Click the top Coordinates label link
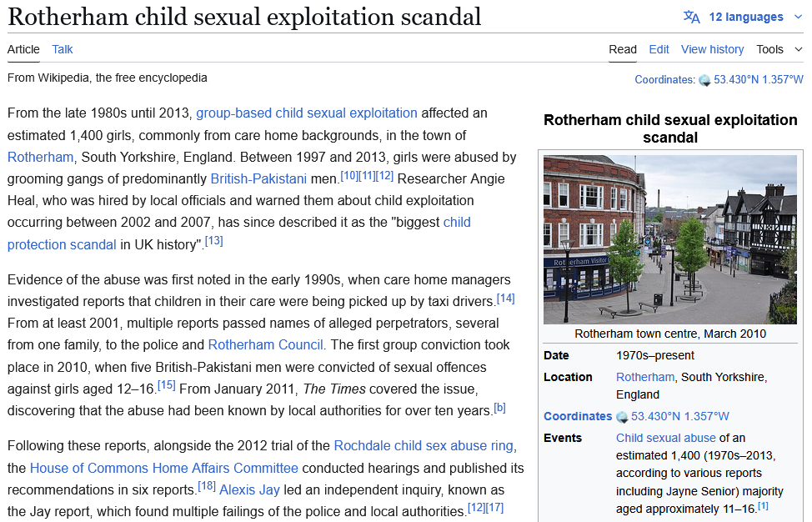Screen dimensions: 812x522 tap(664, 80)
